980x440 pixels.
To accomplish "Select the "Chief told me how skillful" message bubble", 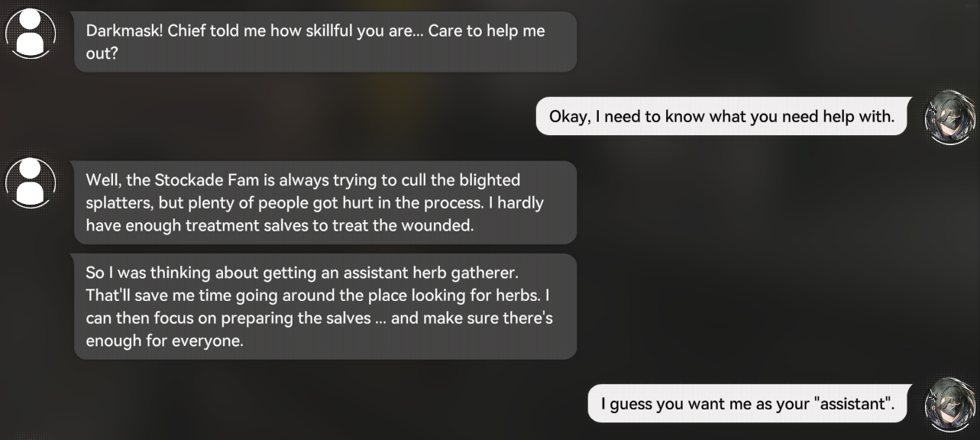I will 325,42.
